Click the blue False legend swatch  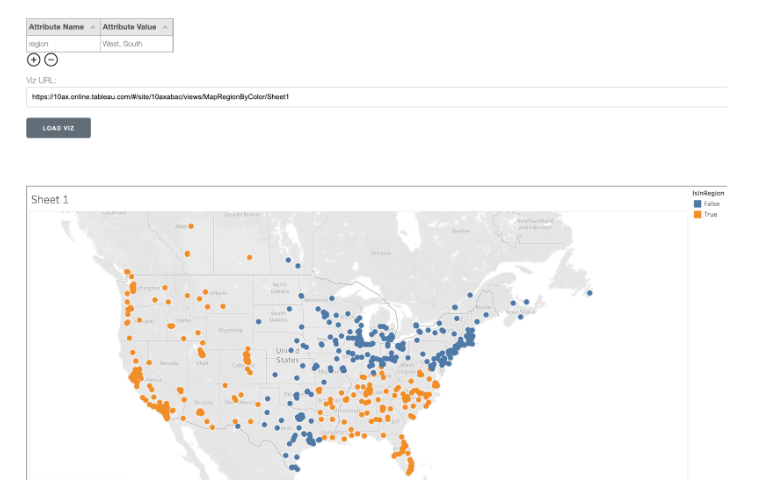(697, 203)
